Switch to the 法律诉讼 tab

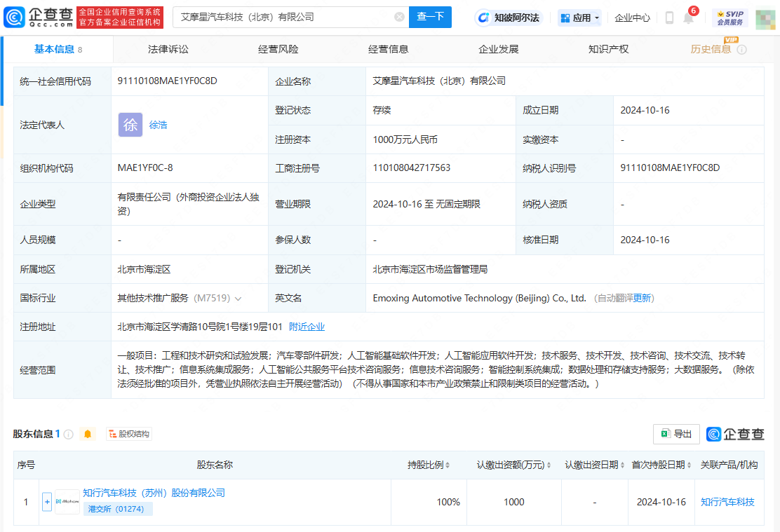pos(168,49)
